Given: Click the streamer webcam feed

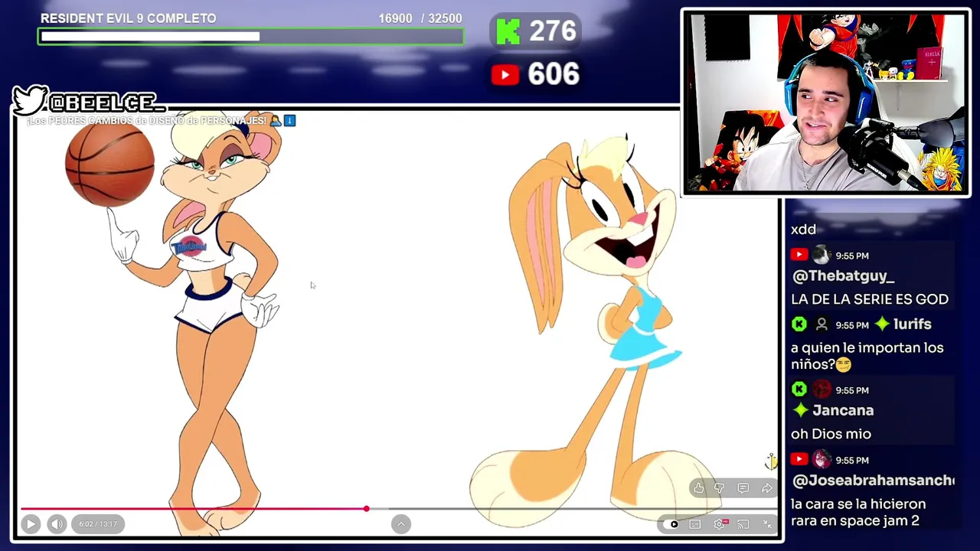Looking at the screenshot, I should pos(825,103).
